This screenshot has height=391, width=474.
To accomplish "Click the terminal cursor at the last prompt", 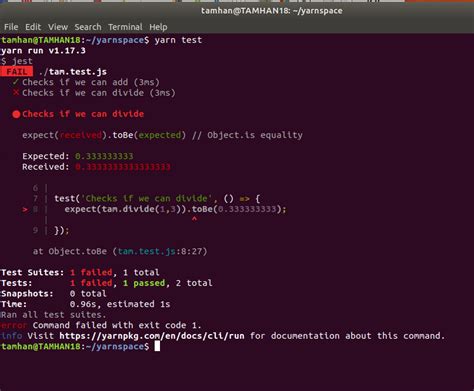I will [157, 346].
